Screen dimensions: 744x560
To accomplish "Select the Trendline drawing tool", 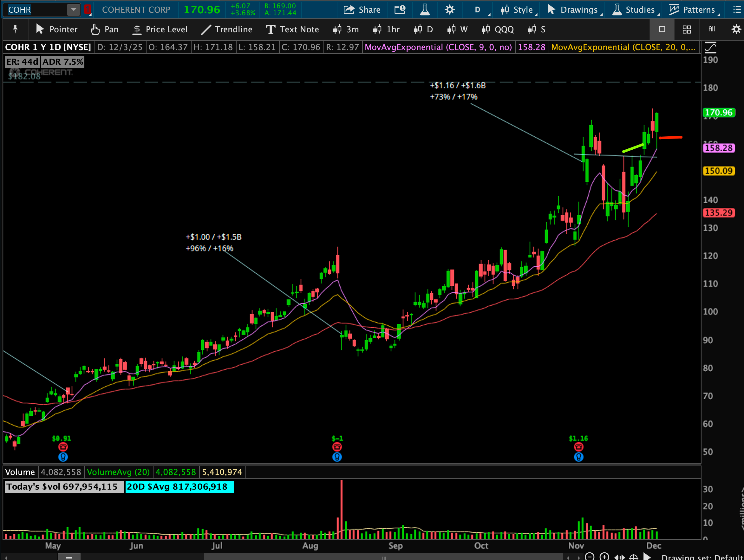I will click(x=226, y=29).
